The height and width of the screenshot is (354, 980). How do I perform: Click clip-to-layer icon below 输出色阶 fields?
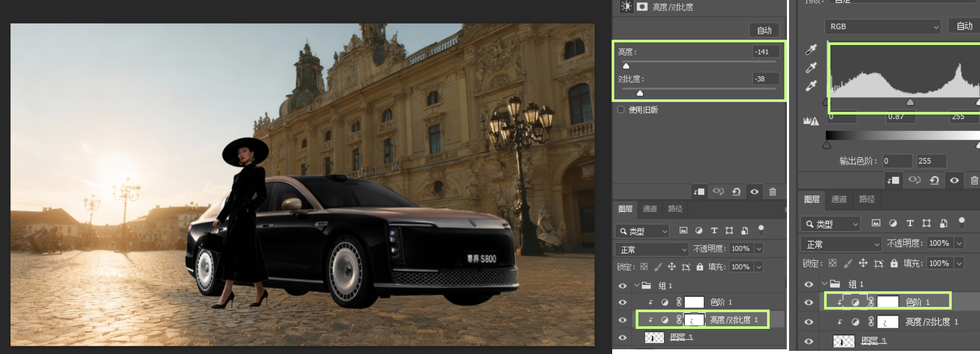(x=893, y=180)
